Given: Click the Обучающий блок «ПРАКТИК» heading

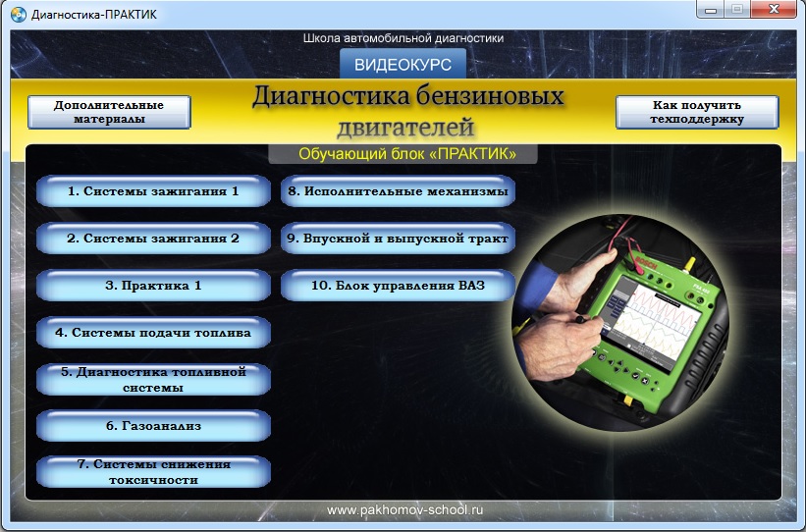Looking at the screenshot, I should [407, 154].
